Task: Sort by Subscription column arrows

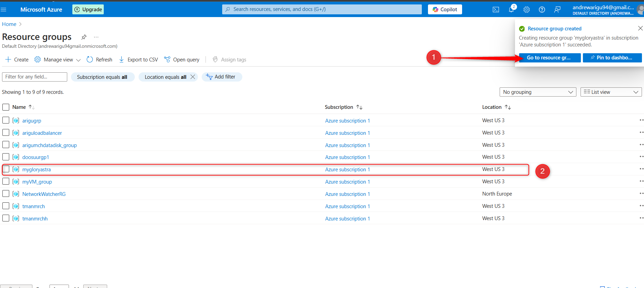Action: [x=359, y=107]
